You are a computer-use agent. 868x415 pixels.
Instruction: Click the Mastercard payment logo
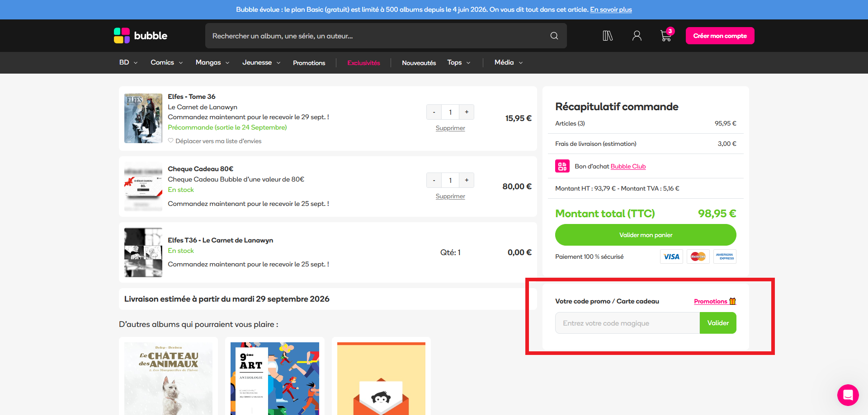(x=698, y=256)
